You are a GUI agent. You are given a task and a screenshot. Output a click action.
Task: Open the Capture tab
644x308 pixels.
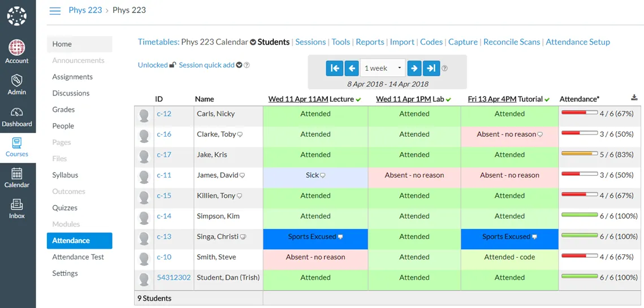pos(463,42)
